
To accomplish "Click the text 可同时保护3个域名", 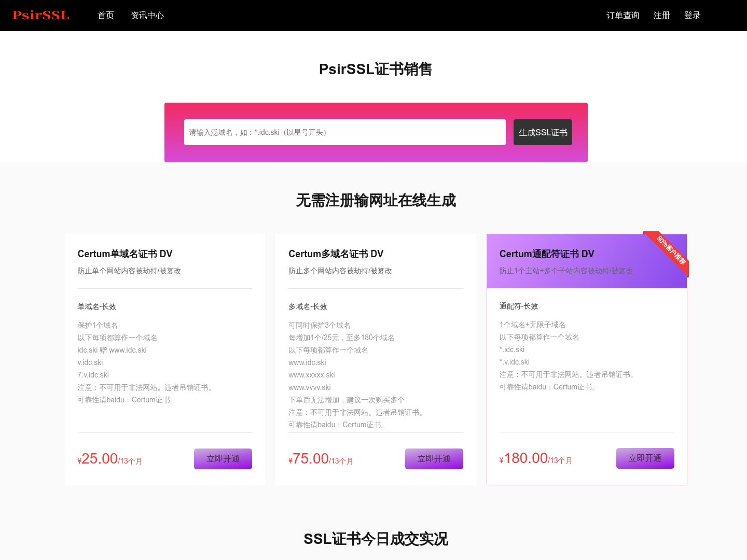I will pyautogui.click(x=320, y=325).
